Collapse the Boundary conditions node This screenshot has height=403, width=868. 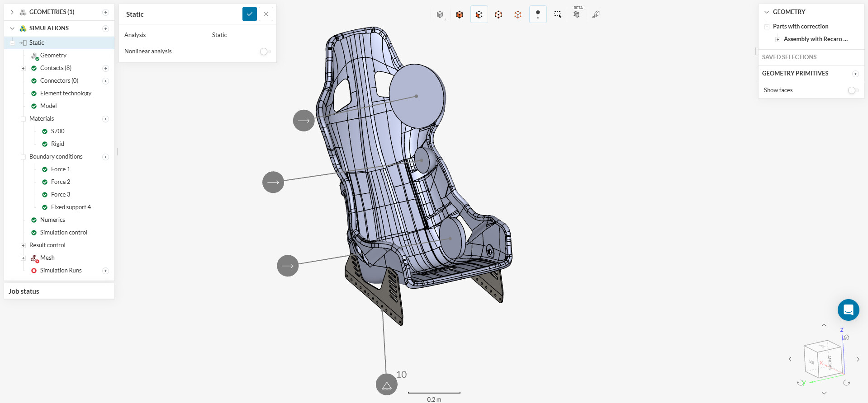click(23, 157)
